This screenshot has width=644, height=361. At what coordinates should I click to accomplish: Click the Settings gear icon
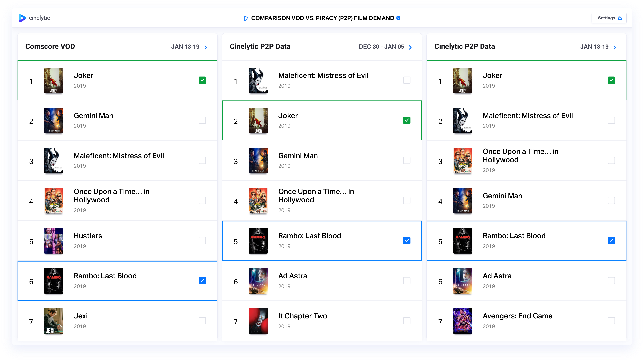coord(620,18)
